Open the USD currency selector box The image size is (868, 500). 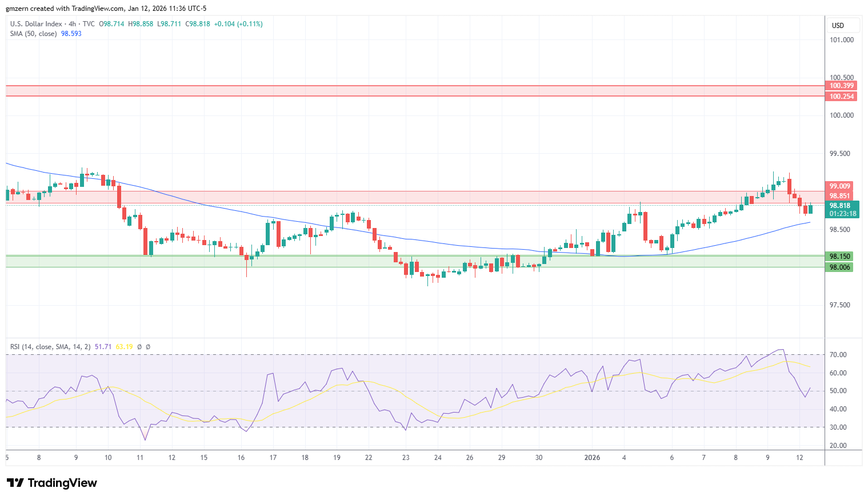[x=843, y=26]
